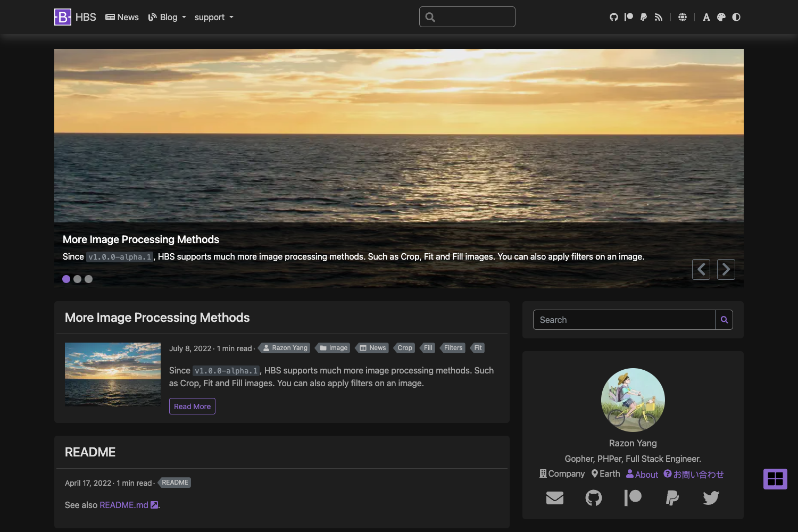
Task: Open the author's Twitter profile icon
Action: click(x=711, y=498)
